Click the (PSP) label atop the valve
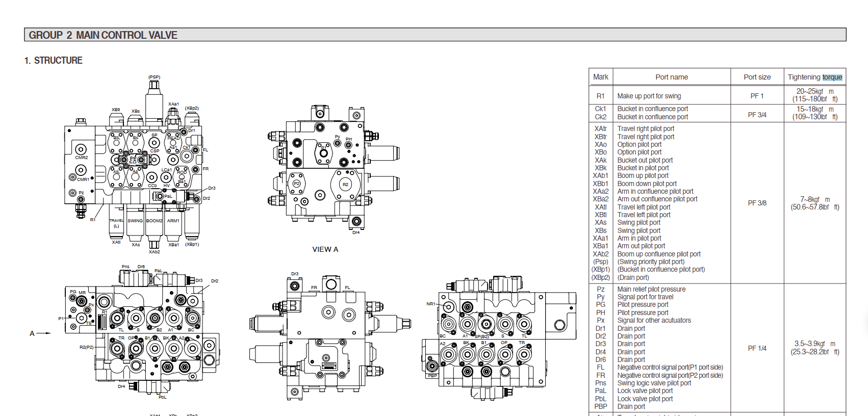 (154, 77)
